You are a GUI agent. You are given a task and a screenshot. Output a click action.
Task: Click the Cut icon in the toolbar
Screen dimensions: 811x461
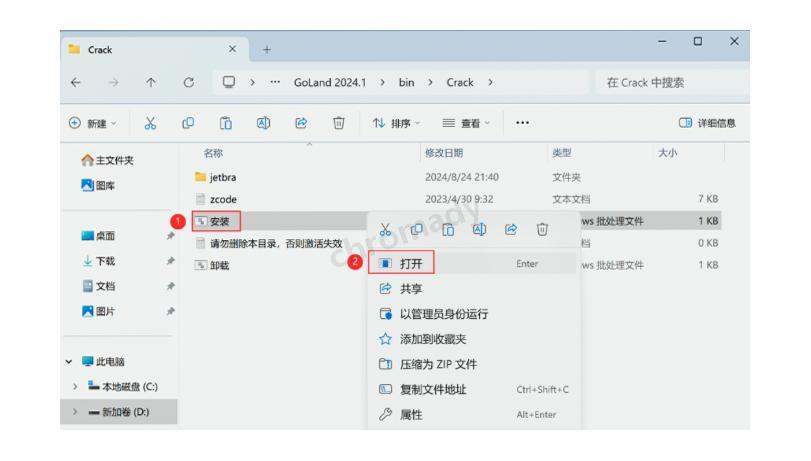point(150,123)
